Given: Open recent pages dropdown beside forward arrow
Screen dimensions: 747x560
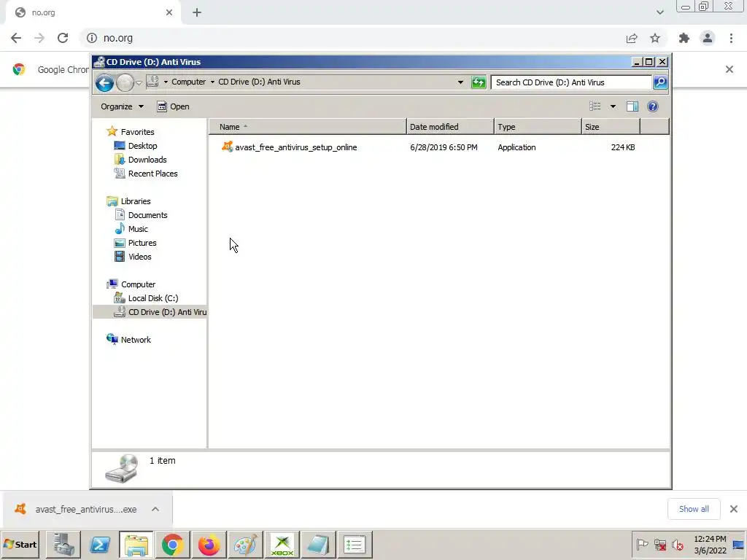Looking at the screenshot, I should (139, 83).
